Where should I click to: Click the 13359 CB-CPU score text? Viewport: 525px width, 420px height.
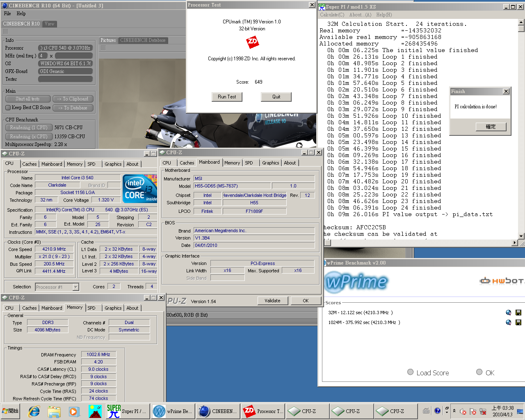coord(70,137)
